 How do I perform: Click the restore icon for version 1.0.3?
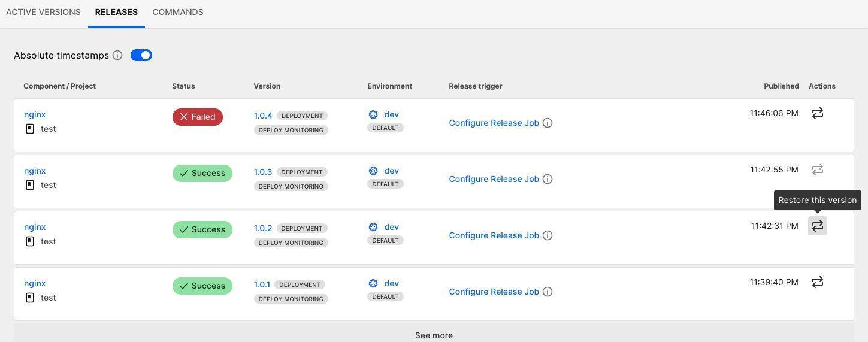[x=818, y=170]
